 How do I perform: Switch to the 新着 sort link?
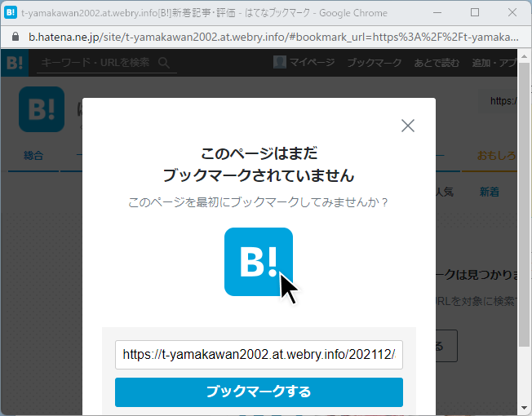pos(490,192)
